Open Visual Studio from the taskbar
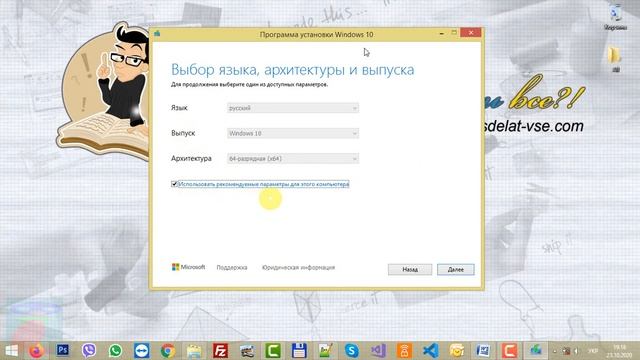 tap(378, 351)
